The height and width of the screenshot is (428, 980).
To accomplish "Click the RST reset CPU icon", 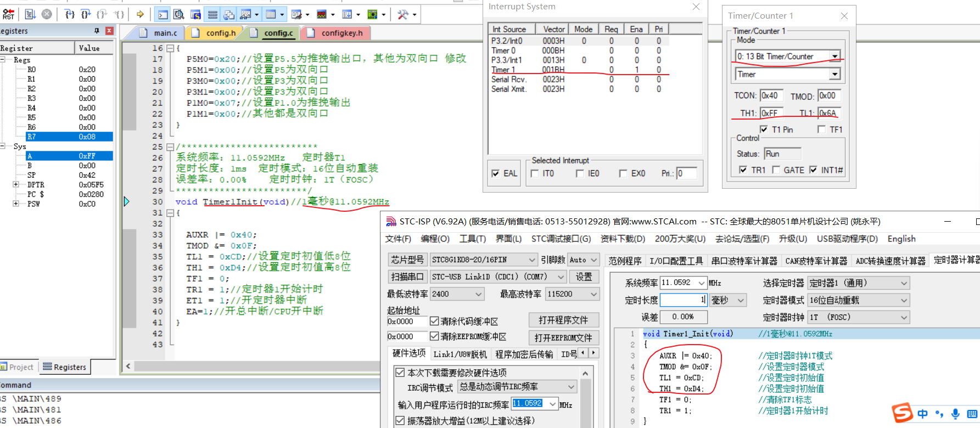I will coord(8,14).
